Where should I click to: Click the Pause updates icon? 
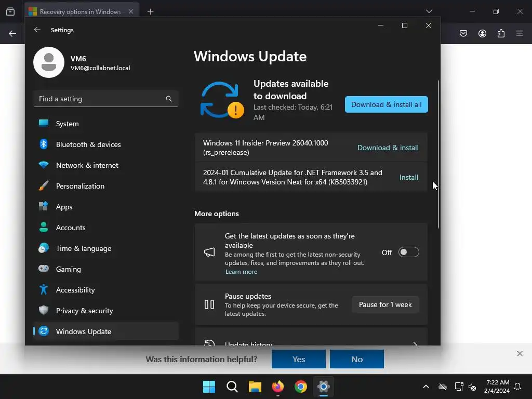[209, 304]
